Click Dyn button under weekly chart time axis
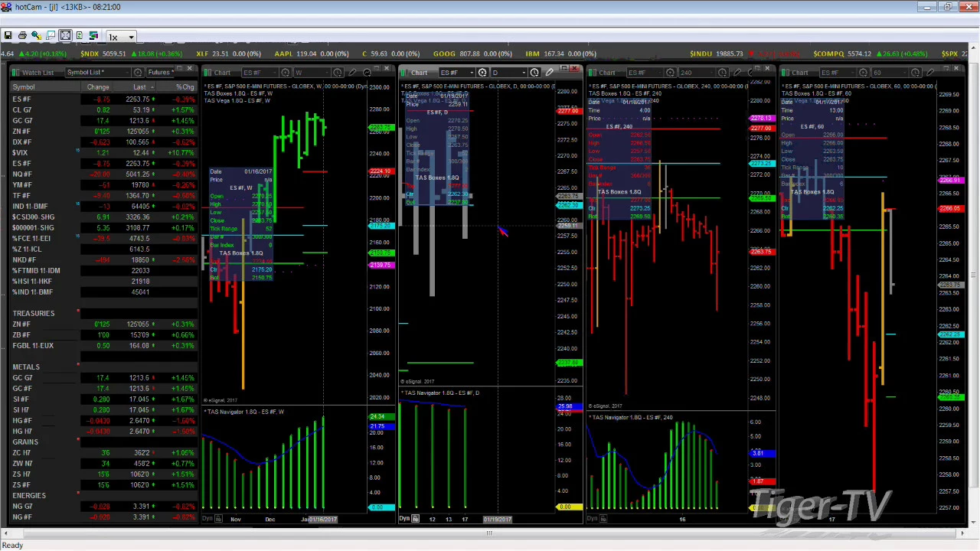The image size is (980, 551). [x=207, y=520]
